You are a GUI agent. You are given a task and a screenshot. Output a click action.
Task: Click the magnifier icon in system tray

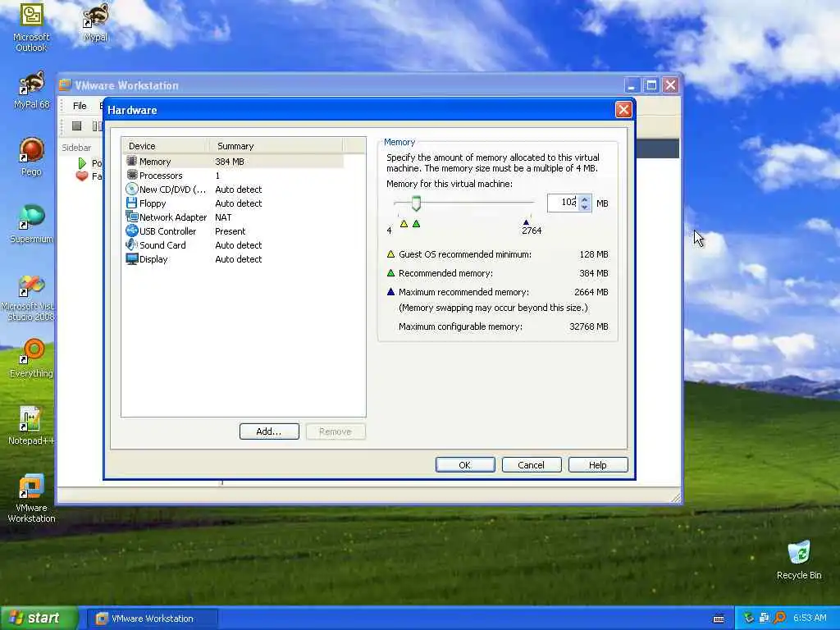779,618
